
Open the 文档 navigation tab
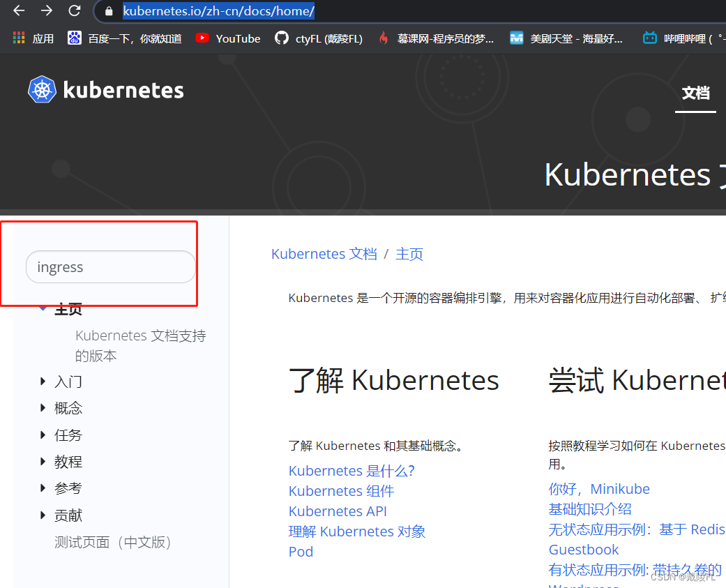click(x=695, y=93)
